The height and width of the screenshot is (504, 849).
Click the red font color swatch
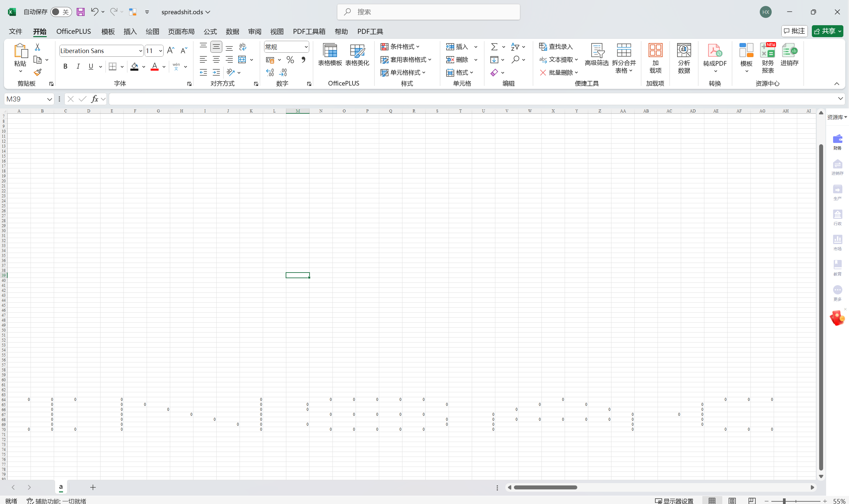click(x=155, y=66)
